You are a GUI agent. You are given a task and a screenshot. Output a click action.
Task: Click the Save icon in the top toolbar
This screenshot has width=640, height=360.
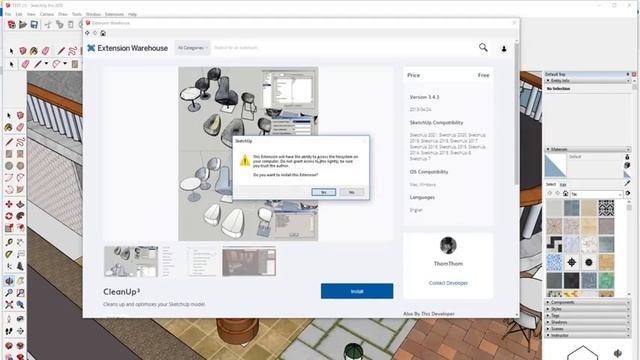(34, 25)
